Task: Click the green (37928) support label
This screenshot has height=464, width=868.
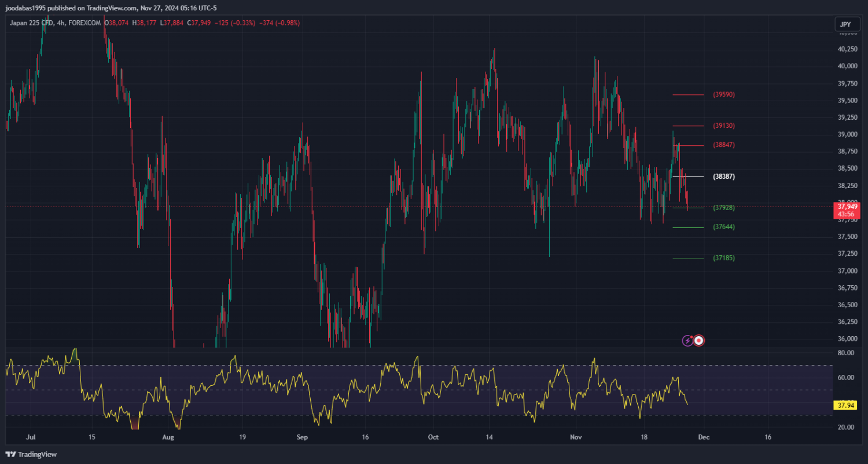Action: tap(724, 207)
